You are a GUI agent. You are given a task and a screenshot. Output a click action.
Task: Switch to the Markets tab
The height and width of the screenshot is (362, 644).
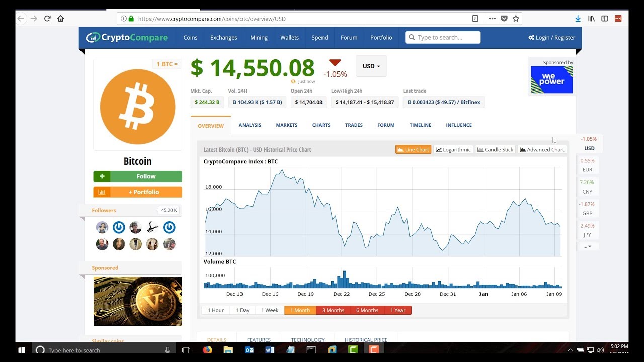pos(287,125)
